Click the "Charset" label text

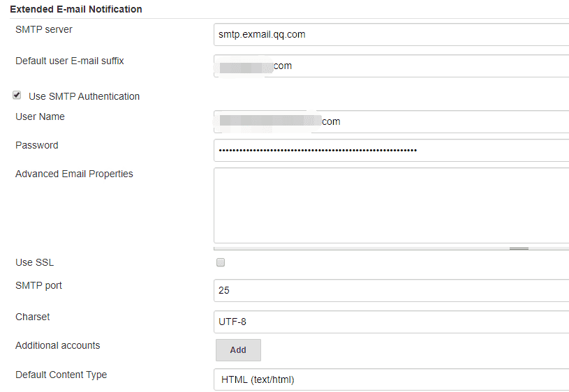coord(33,317)
